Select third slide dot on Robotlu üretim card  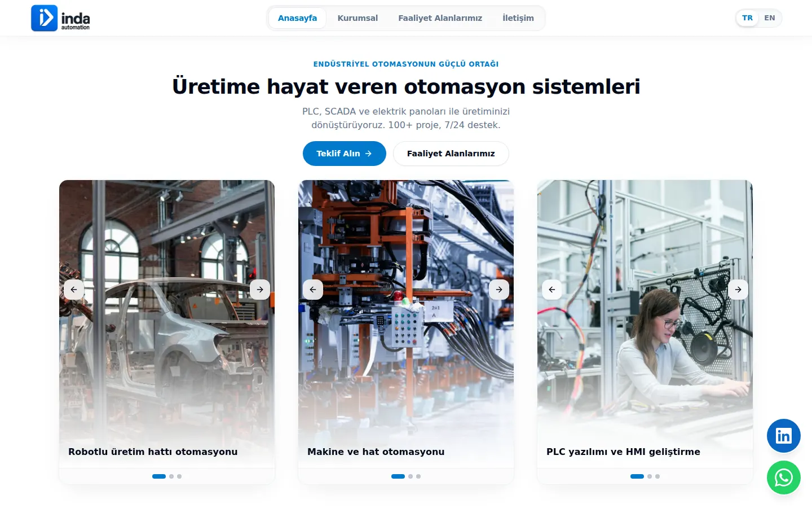(179, 476)
